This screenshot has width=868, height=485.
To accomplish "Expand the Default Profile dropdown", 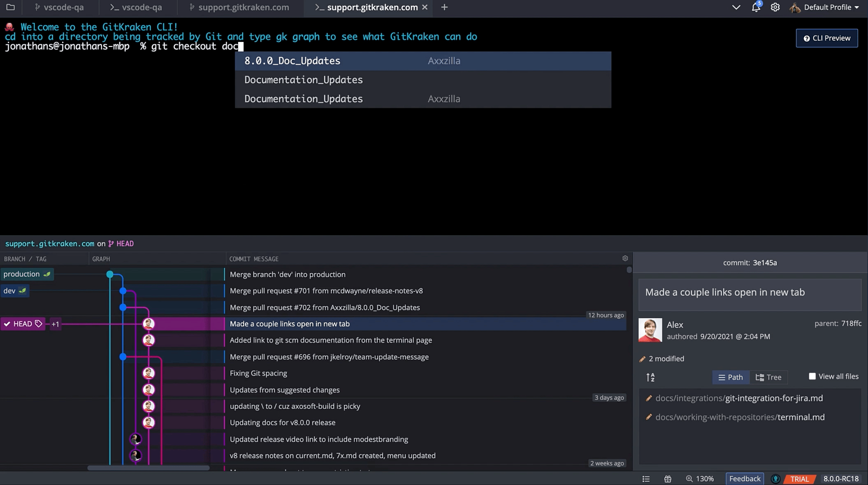I will 856,7.
